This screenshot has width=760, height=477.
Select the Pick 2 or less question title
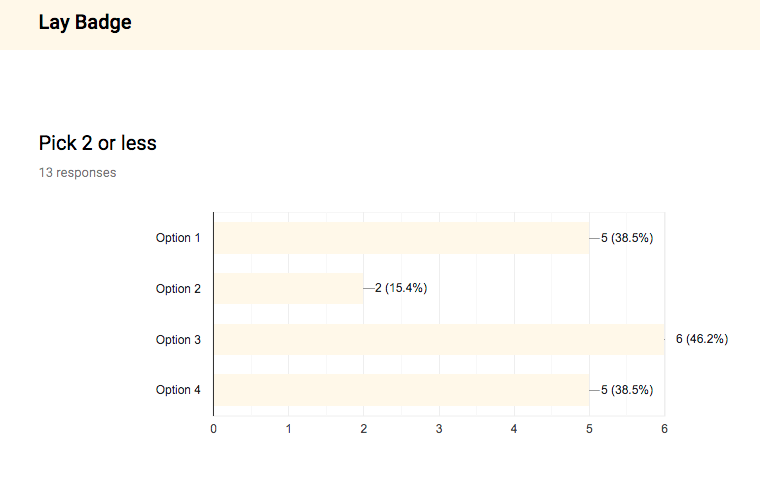pos(97,143)
